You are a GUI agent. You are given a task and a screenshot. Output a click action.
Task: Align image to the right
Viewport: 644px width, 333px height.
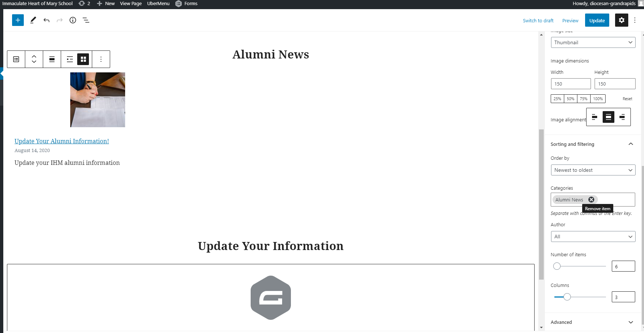pyautogui.click(x=622, y=117)
